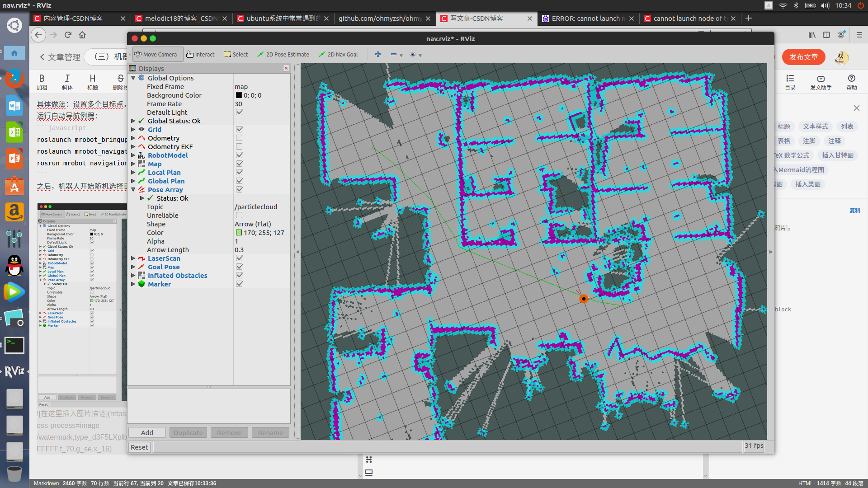The height and width of the screenshot is (488, 868).
Task: Go to the browser home page
Action: click(x=82, y=35)
